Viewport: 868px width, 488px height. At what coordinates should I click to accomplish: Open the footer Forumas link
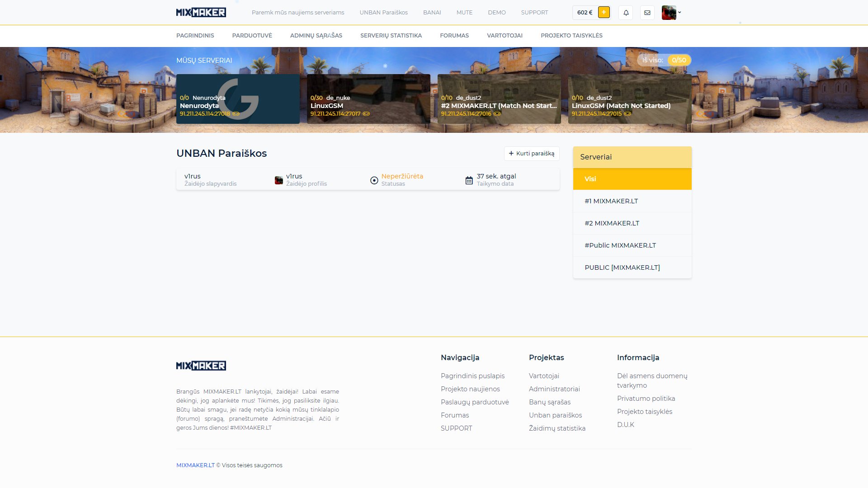click(x=455, y=415)
